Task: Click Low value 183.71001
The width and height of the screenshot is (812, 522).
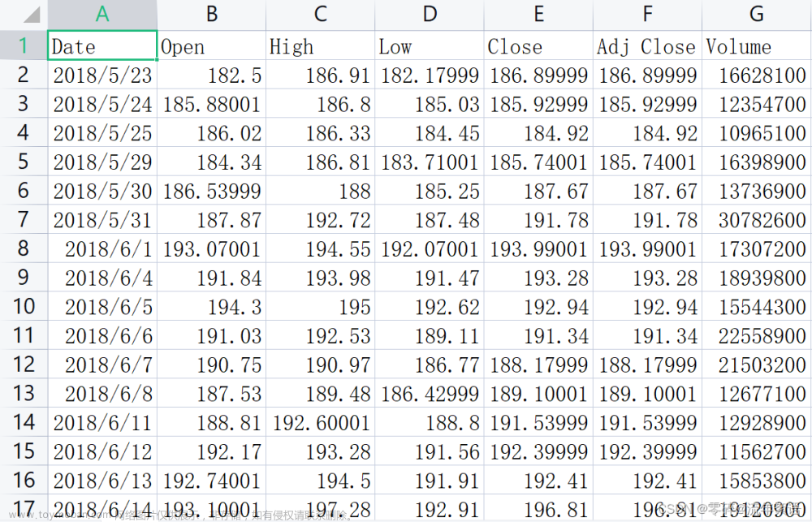Action: (430, 162)
